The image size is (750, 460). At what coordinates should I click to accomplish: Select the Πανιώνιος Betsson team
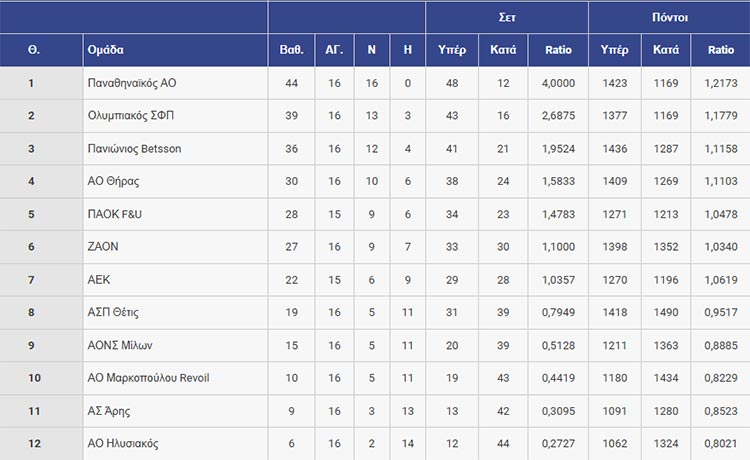135,149
